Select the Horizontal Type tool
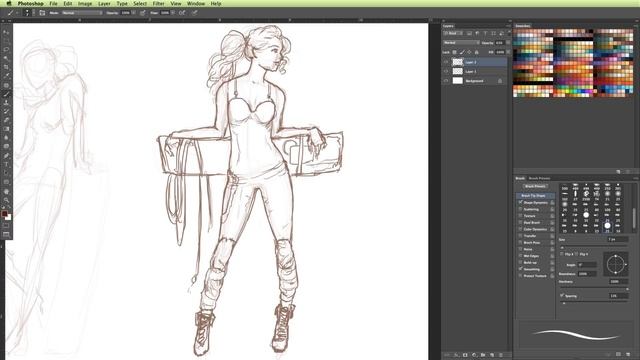 (x=6, y=165)
